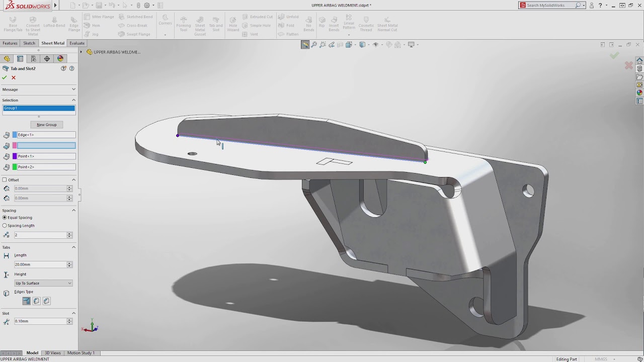Select Group1 in the selection list
This screenshot has width=644, height=362.
(39, 108)
